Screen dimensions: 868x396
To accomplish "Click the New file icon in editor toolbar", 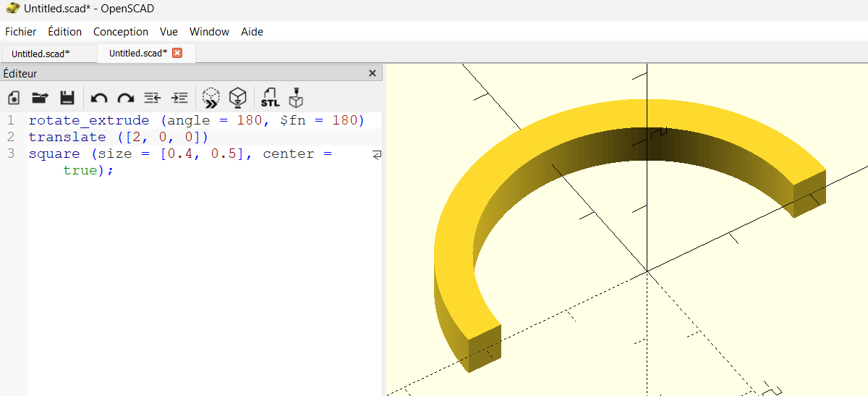I will click(13, 98).
